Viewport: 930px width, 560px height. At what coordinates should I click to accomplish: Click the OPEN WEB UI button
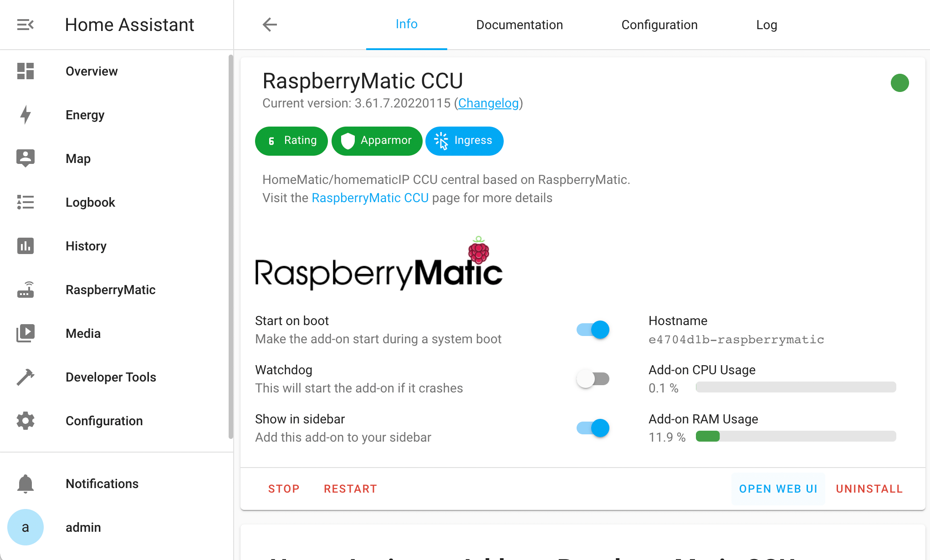pos(778,489)
